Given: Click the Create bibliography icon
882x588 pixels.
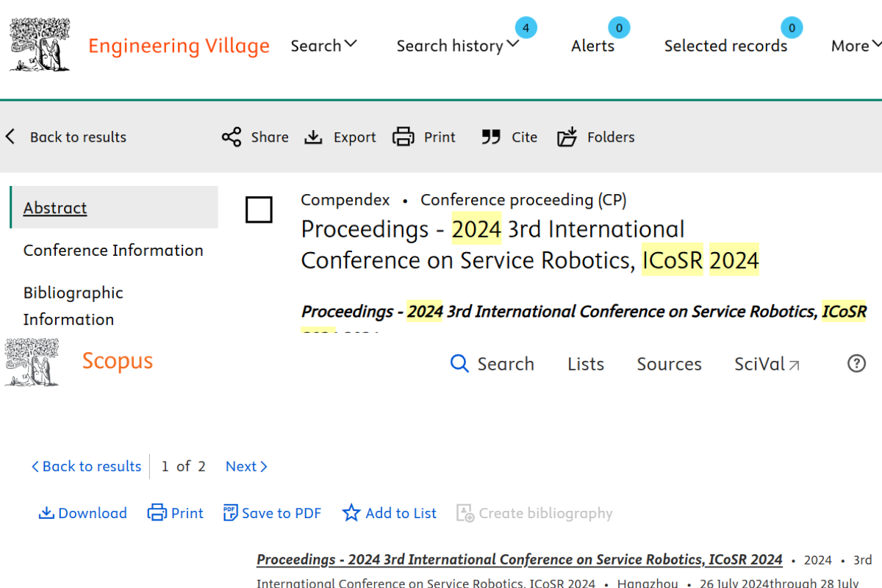Looking at the screenshot, I should coord(465,513).
